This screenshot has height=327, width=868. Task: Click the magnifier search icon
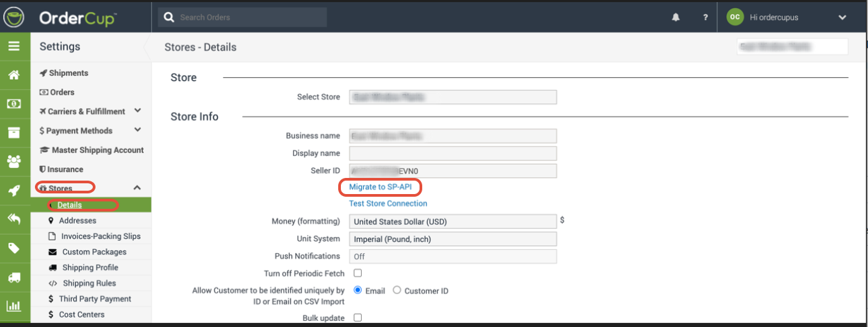point(169,17)
